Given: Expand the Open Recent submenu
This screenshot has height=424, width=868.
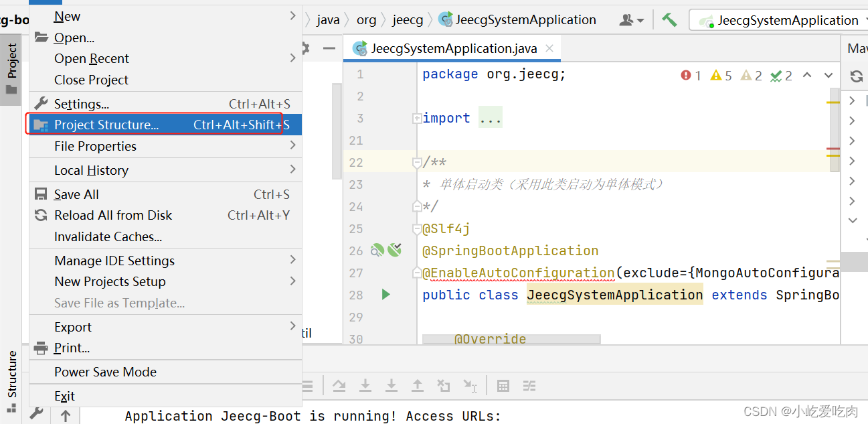Looking at the screenshot, I should pyautogui.click(x=91, y=58).
